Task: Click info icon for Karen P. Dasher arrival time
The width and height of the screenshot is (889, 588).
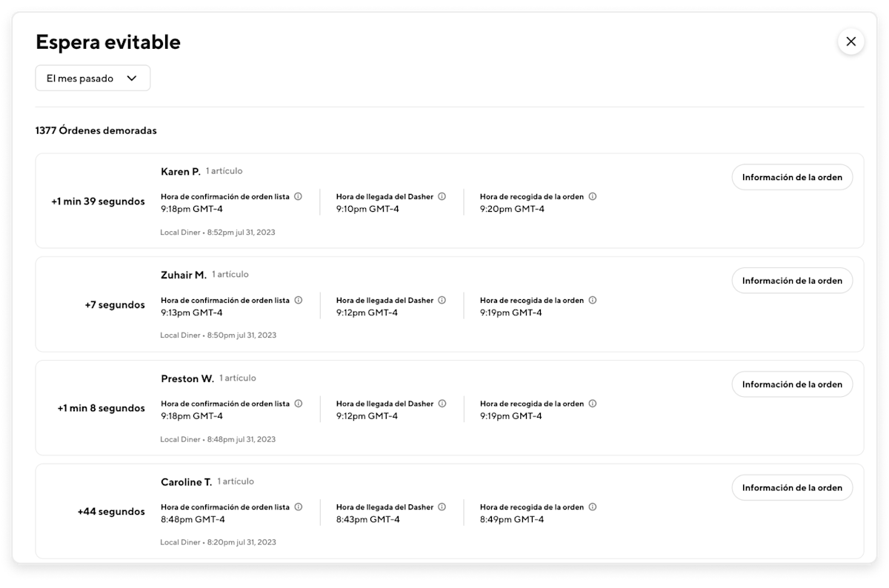Action: [x=442, y=197]
